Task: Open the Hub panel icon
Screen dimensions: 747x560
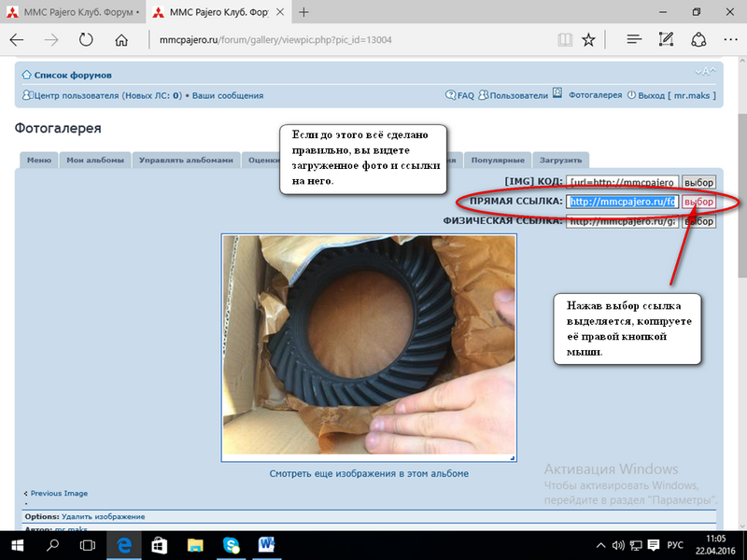Action: click(634, 40)
